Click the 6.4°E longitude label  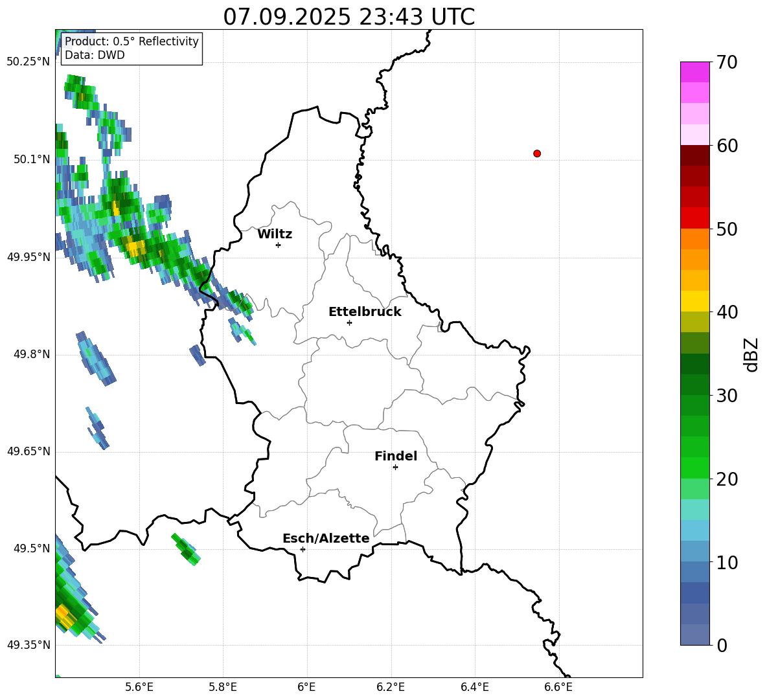474,687
